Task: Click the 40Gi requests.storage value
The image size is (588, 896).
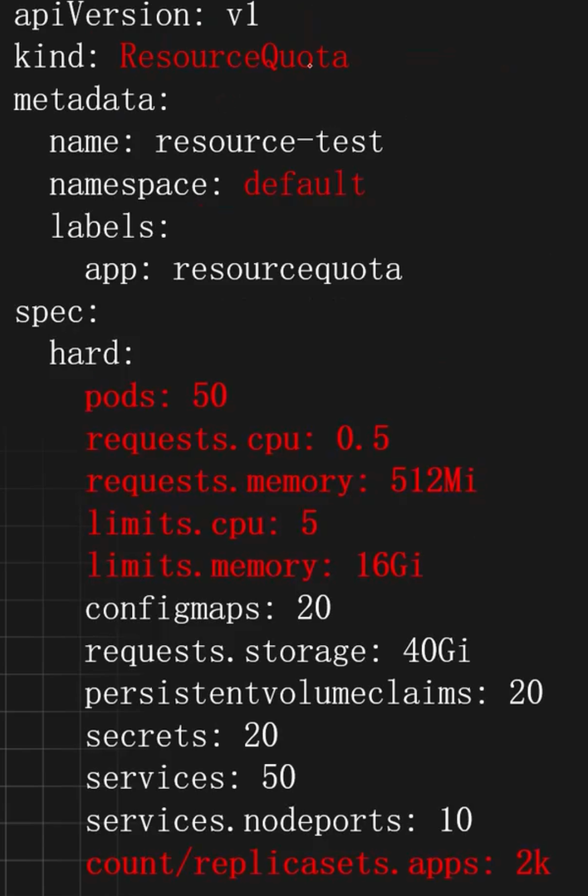Action: 436,651
